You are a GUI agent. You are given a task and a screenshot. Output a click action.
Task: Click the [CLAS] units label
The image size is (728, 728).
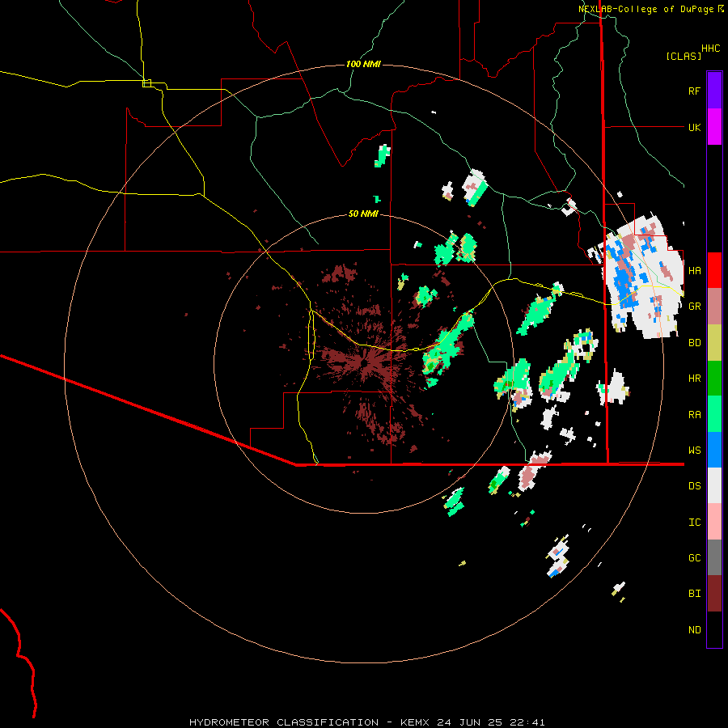684,56
